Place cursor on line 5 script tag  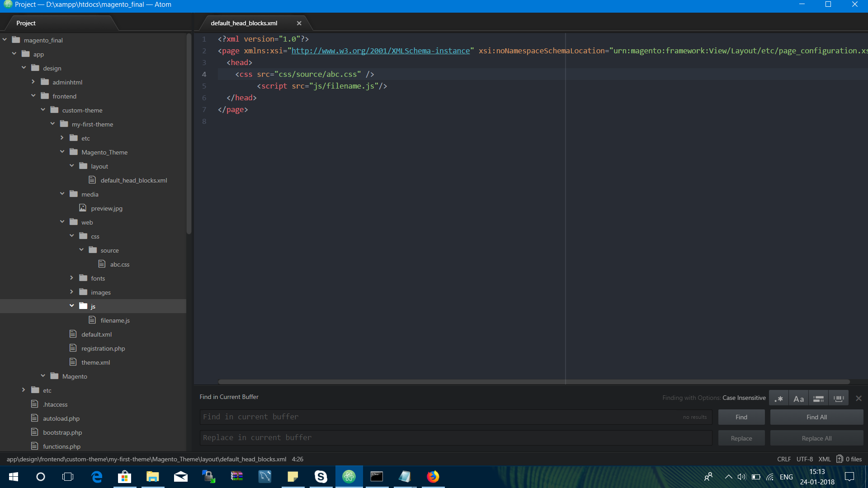pos(322,86)
